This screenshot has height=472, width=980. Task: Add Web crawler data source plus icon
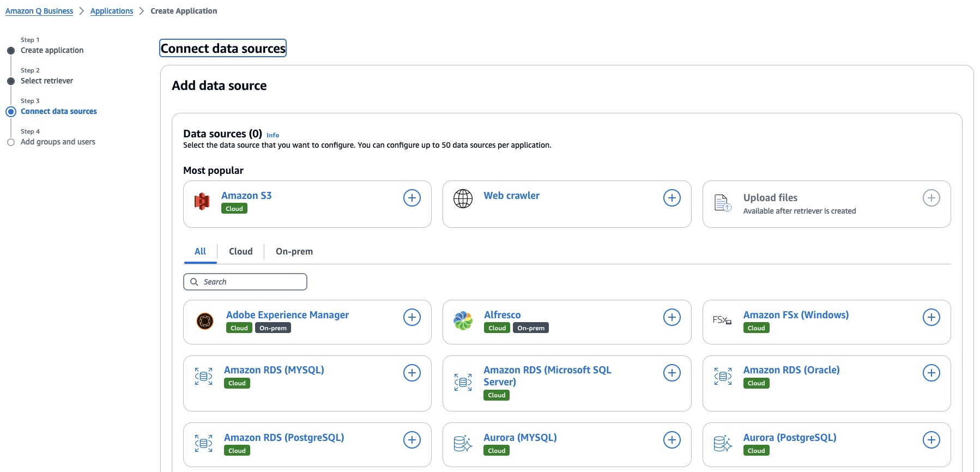point(672,198)
